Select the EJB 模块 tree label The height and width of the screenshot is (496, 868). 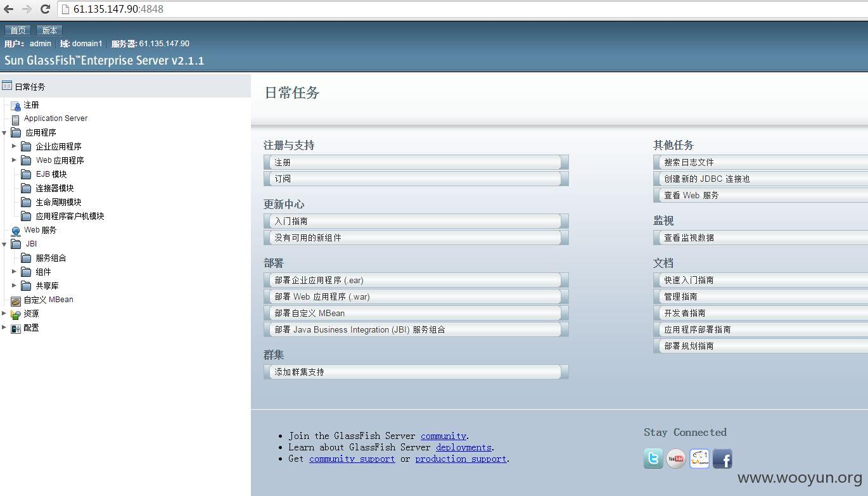click(x=51, y=174)
